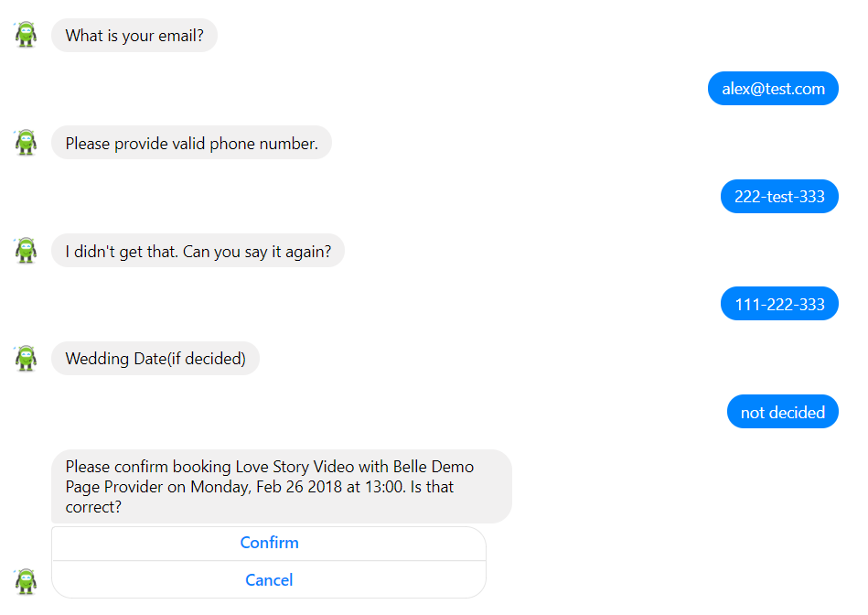Click "Love Story Video" in confirmation text

click(295, 467)
